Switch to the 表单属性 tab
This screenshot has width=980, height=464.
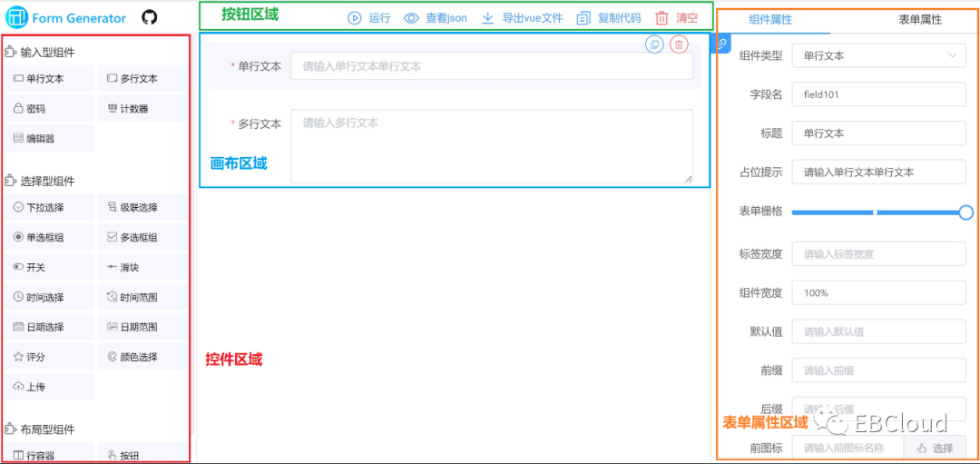click(919, 19)
